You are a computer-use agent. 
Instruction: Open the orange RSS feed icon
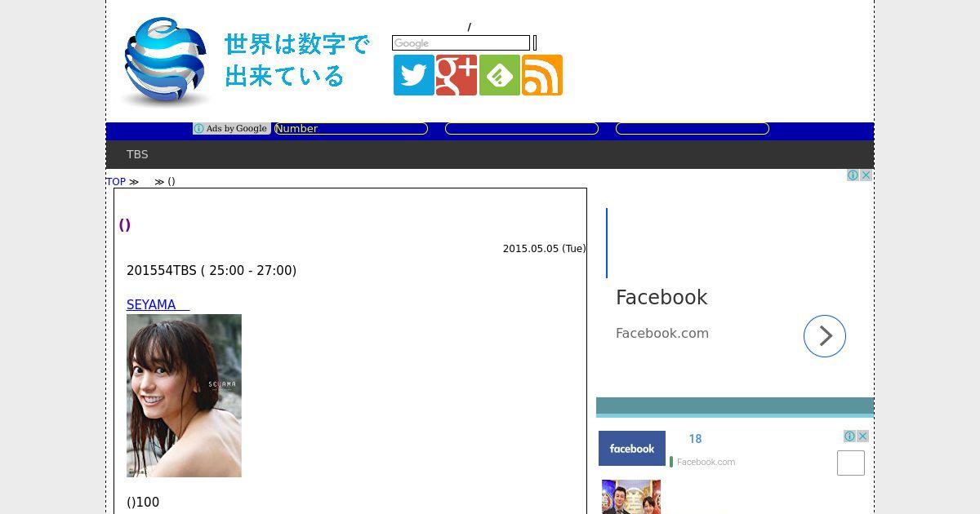coord(542,75)
